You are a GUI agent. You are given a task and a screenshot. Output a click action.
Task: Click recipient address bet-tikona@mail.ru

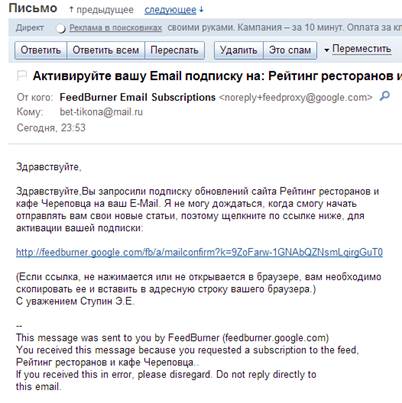tap(101, 112)
